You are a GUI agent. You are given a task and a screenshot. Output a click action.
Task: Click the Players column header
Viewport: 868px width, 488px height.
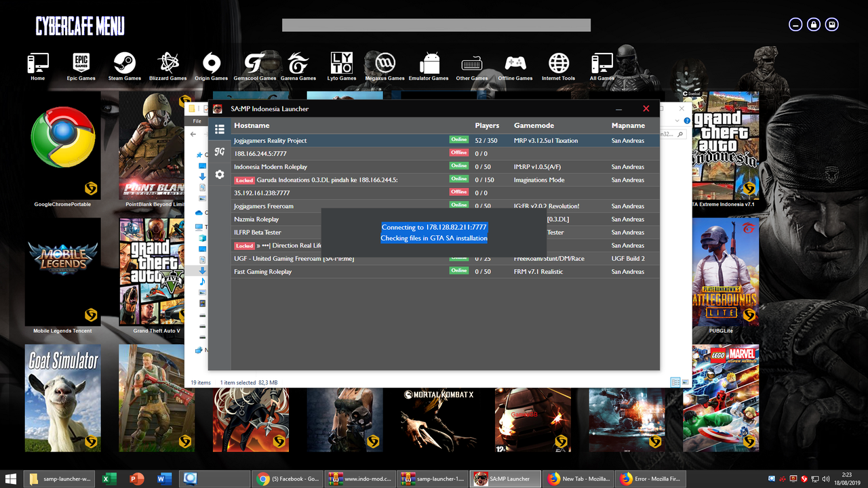point(487,125)
